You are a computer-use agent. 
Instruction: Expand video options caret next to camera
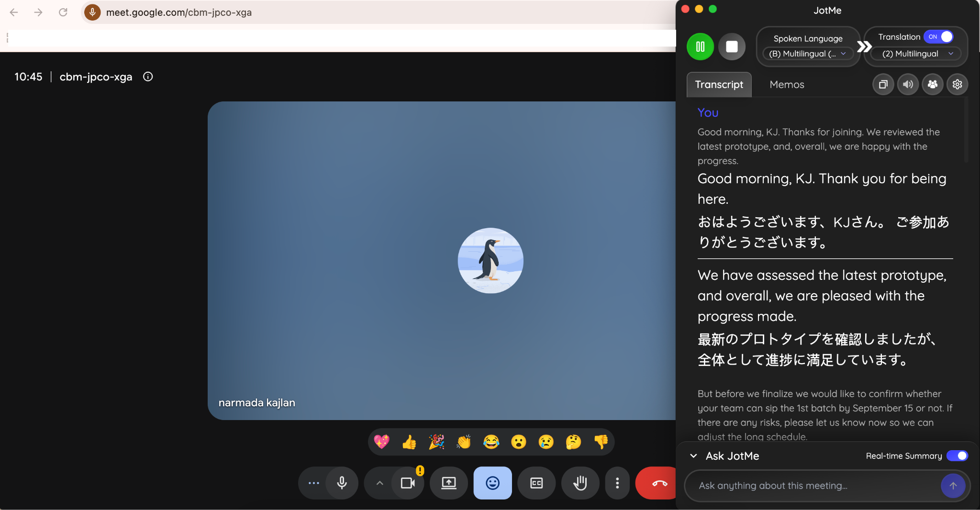(379, 483)
